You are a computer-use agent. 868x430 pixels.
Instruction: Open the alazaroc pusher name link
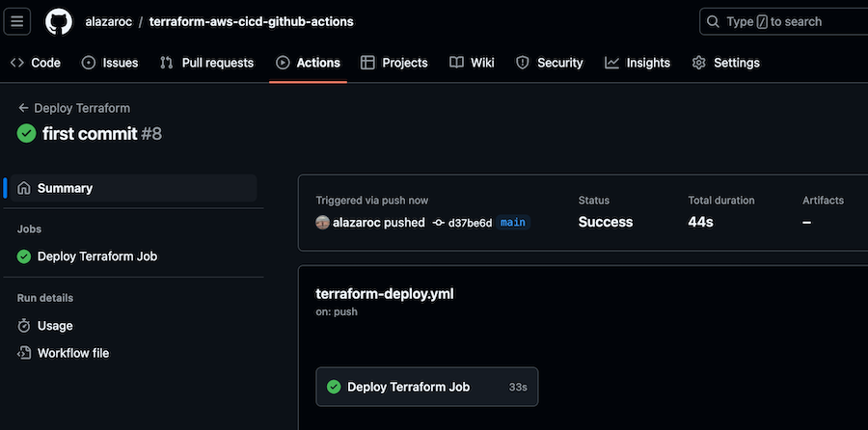(x=357, y=223)
